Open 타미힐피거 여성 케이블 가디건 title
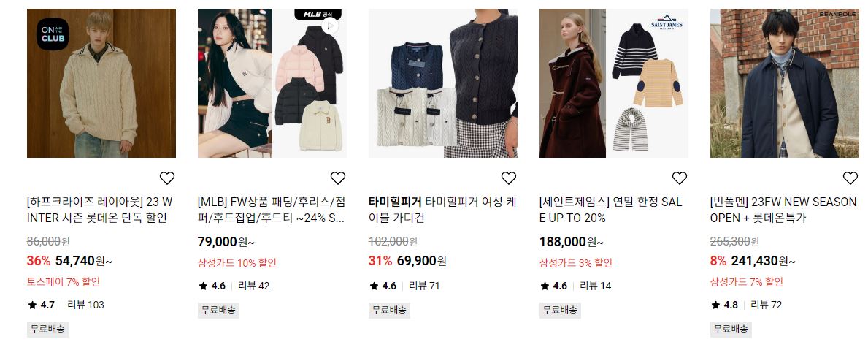The height and width of the screenshot is (350, 868). 443,210
